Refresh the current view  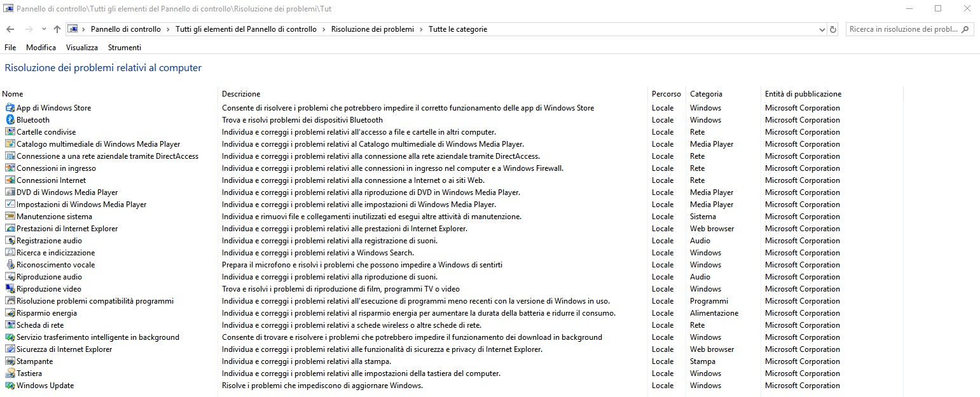pos(833,29)
